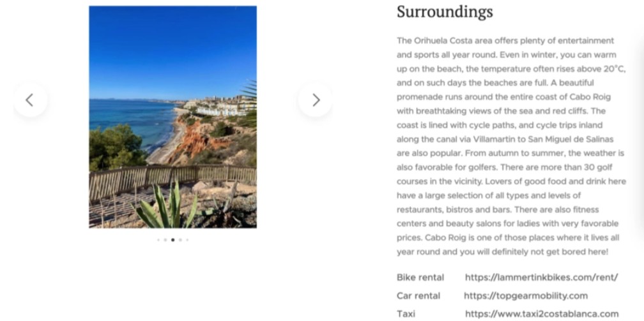
Task: Open the taxi2costablanca.com link
Action: (542, 314)
